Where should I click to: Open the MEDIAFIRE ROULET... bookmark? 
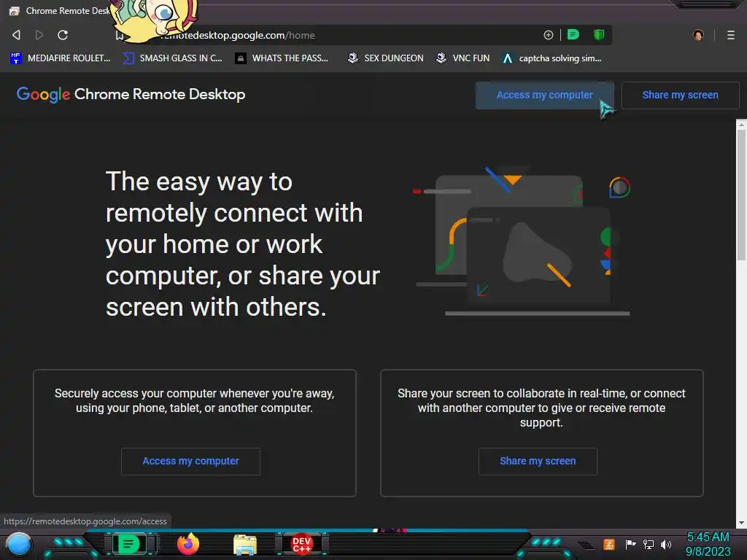[60, 58]
